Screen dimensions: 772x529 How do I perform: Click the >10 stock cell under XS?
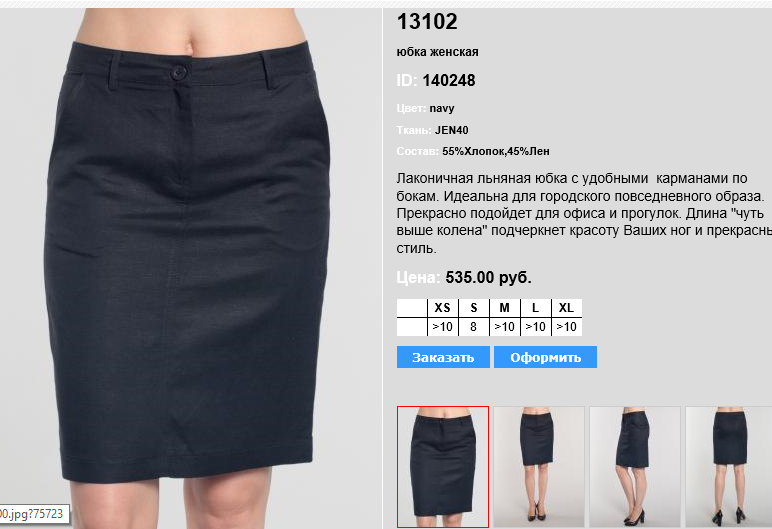(443, 327)
